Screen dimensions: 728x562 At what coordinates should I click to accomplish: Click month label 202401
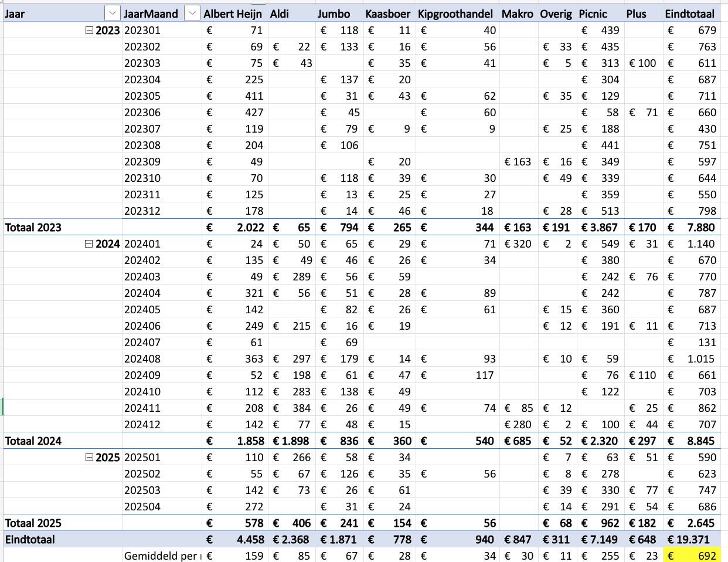click(x=142, y=244)
